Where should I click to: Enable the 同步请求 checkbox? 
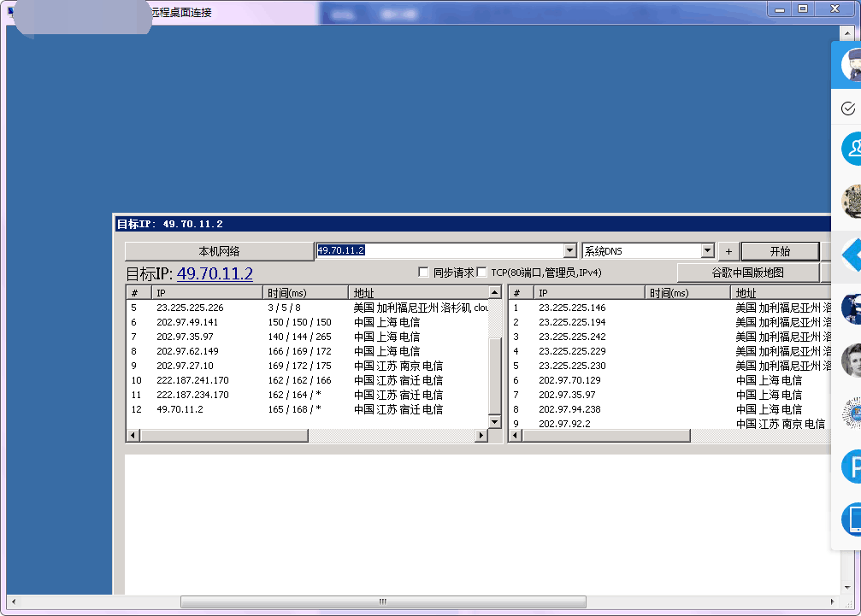pyautogui.click(x=423, y=272)
